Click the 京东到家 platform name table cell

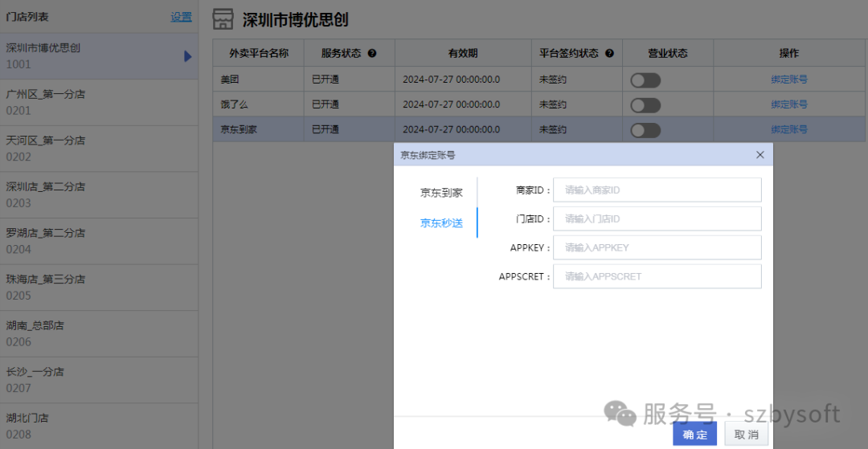click(259, 129)
